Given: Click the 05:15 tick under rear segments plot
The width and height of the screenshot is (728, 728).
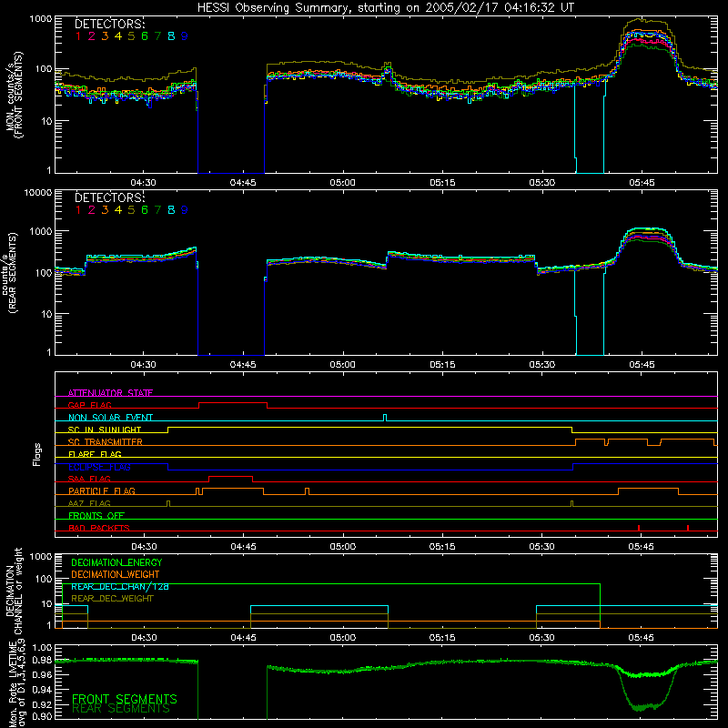Looking at the screenshot, I should click(x=442, y=365).
